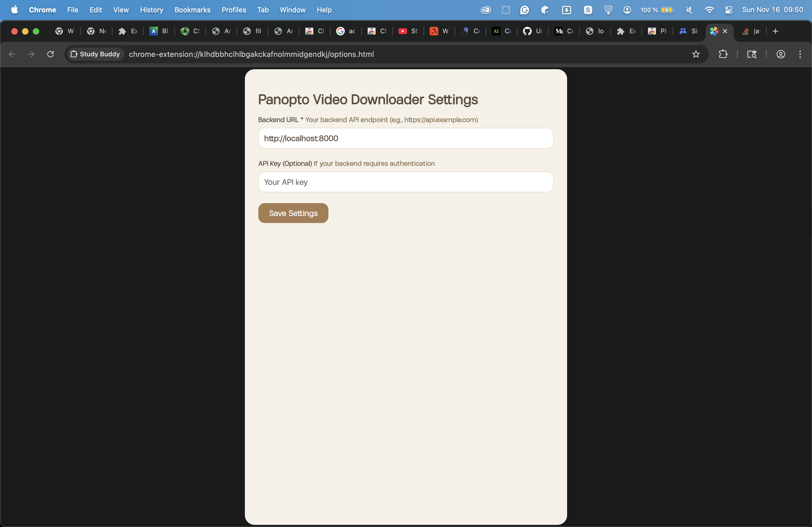Open the tab search side panel icon

pyautogui.click(x=752, y=54)
